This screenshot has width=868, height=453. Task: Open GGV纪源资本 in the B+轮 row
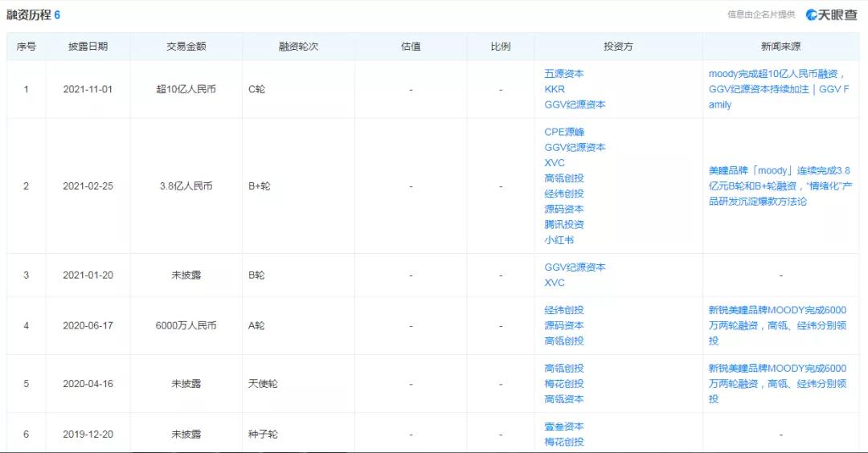[575, 147]
